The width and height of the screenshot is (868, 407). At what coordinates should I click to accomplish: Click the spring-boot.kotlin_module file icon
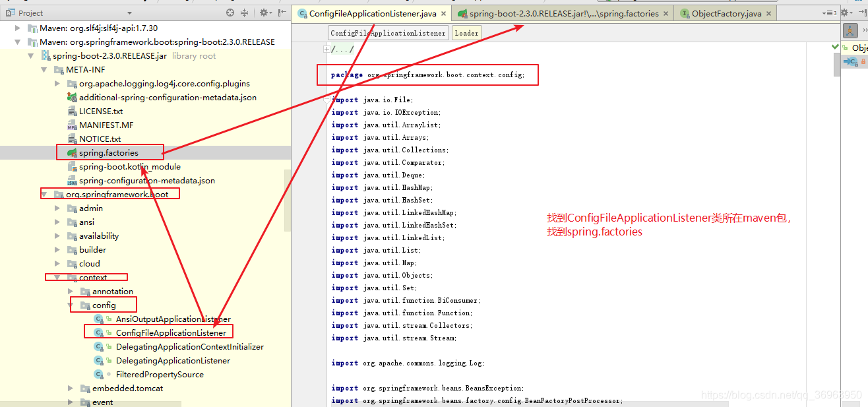tap(72, 167)
